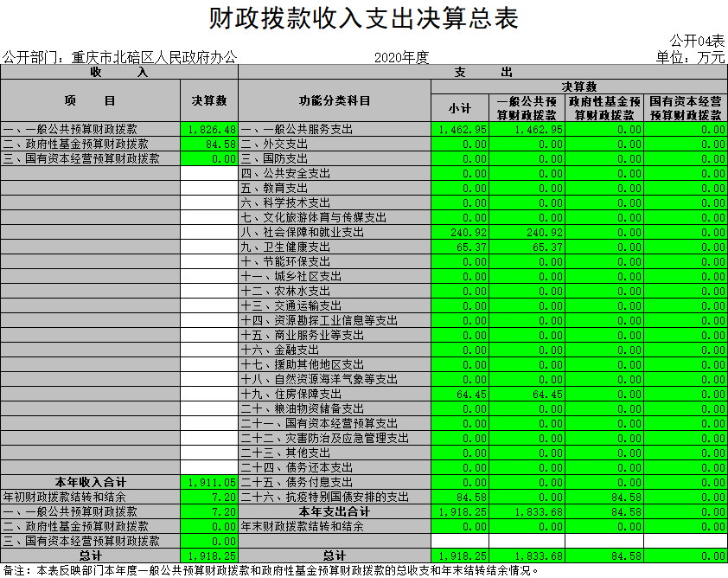This screenshot has width=728, height=578.
Task: Click the 公开部门 department name text
Action: pyautogui.click(x=120, y=58)
